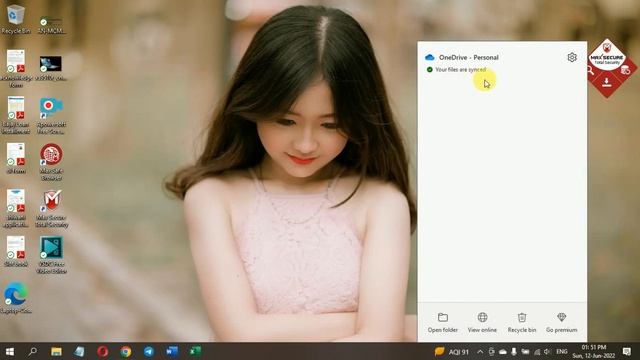Open Microsoft Word from taskbar
The width and height of the screenshot is (640, 360).
[x=172, y=351]
